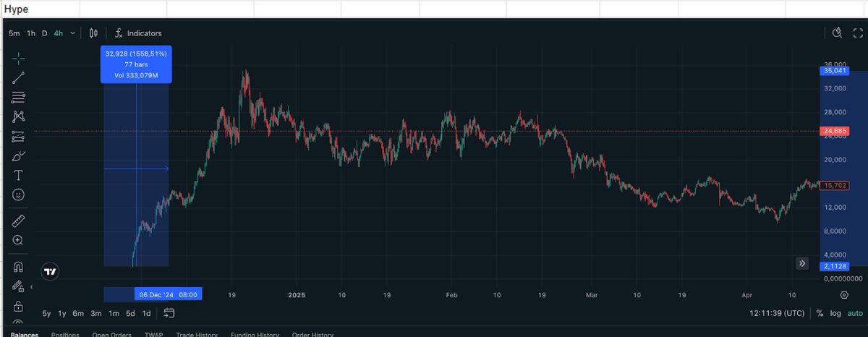Open the emoji icons tool
Image resolution: width=868 pixels, height=337 pixels.
pyautogui.click(x=18, y=195)
